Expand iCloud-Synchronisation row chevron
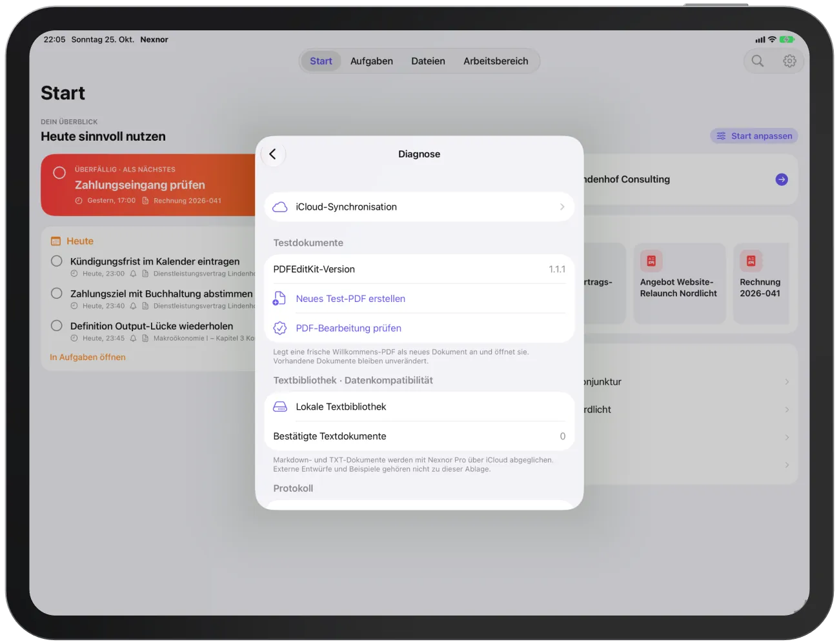Viewport: 839px width, 644px height. [x=562, y=207]
